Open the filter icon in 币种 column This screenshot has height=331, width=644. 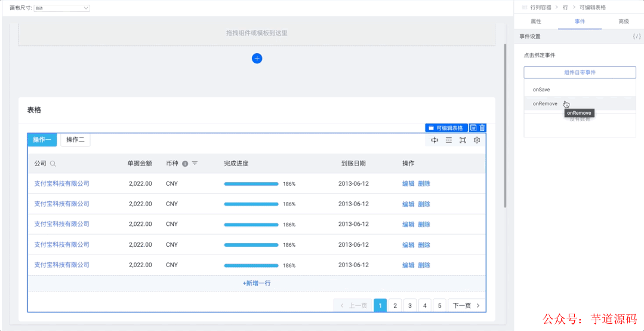click(195, 164)
